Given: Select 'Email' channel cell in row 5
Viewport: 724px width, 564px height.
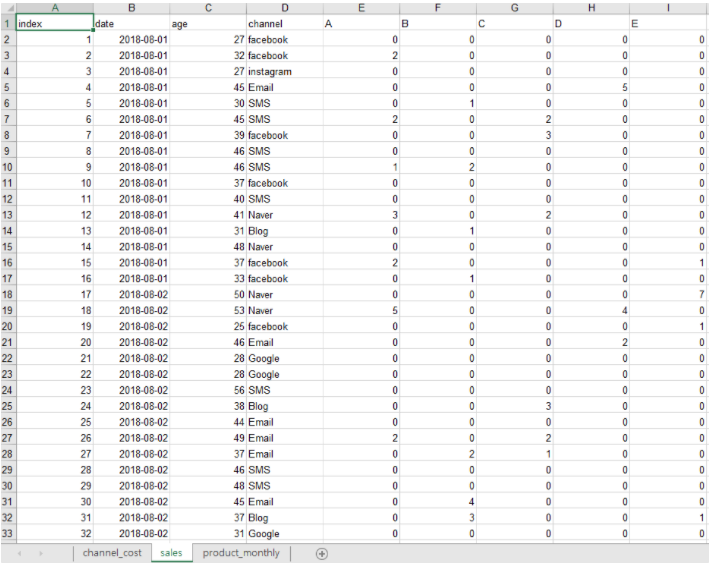Looking at the screenshot, I should pos(285,87).
